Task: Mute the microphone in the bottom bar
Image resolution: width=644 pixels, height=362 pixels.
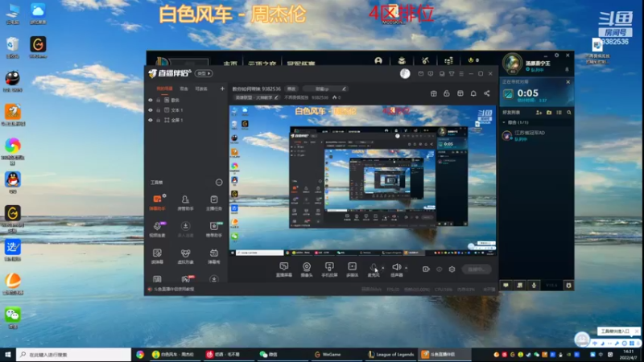Action: click(374, 269)
